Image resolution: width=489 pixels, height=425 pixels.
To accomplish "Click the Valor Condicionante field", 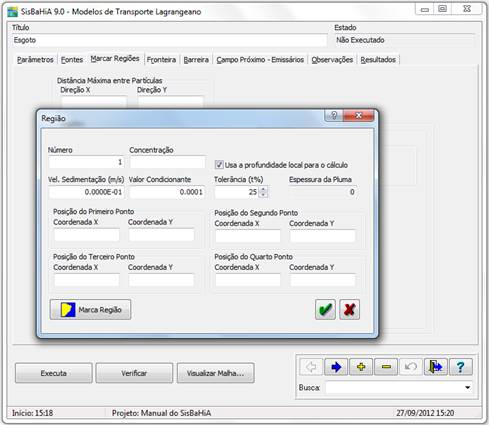I will tap(167, 192).
